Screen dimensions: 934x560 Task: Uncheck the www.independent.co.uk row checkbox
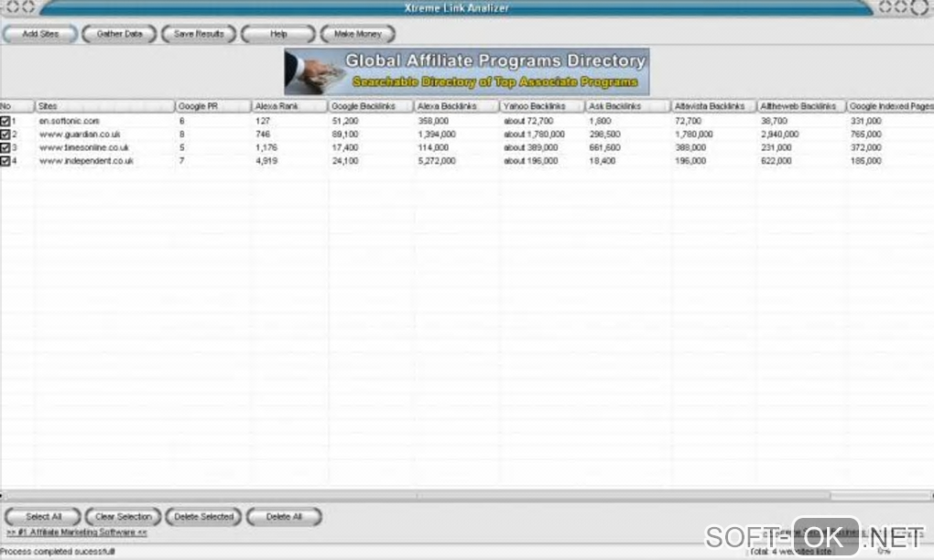5,161
